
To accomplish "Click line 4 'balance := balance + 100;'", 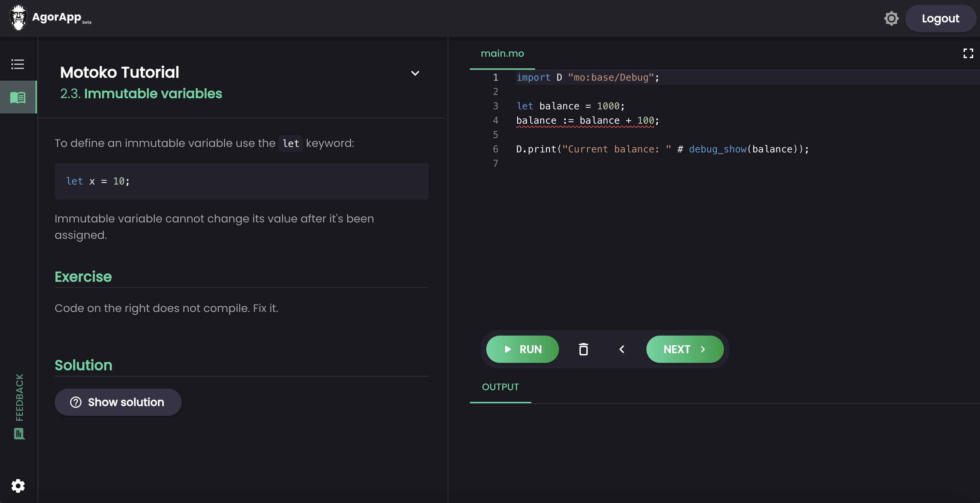I will pos(587,120).
